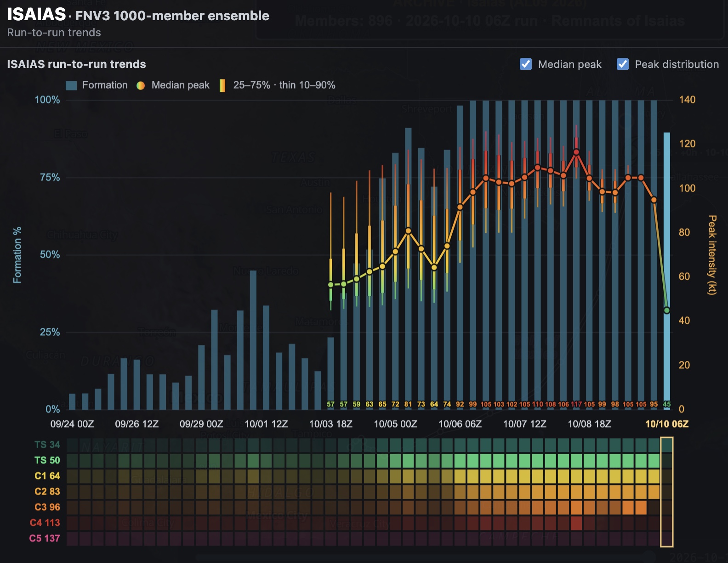
Task: Select the highlighted 10/10 06Z light-blue bar
Action: [x=667, y=271]
